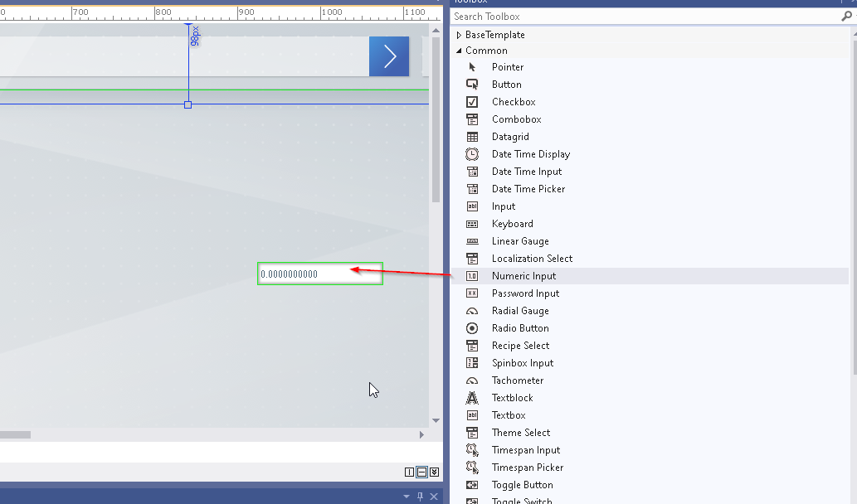Select the numeric input field on canvas

(x=320, y=274)
